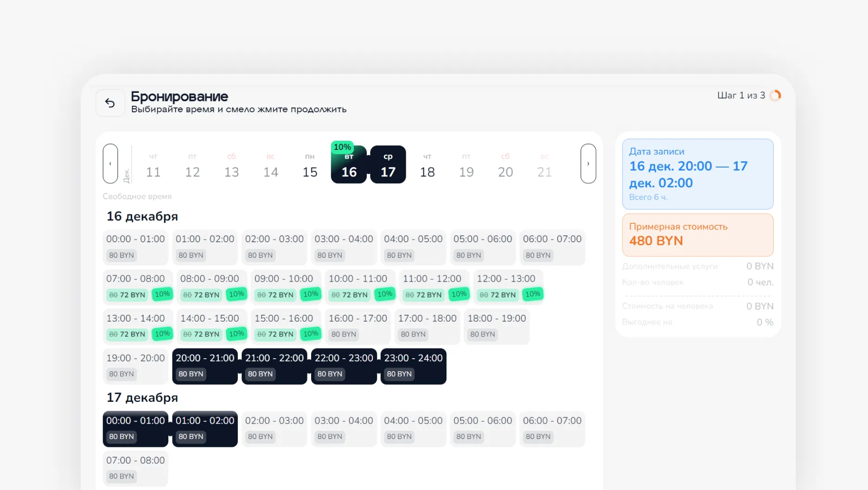
Task: Select 02:00 - 03:00 slot under 17 декабря
Action: [274, 428]
